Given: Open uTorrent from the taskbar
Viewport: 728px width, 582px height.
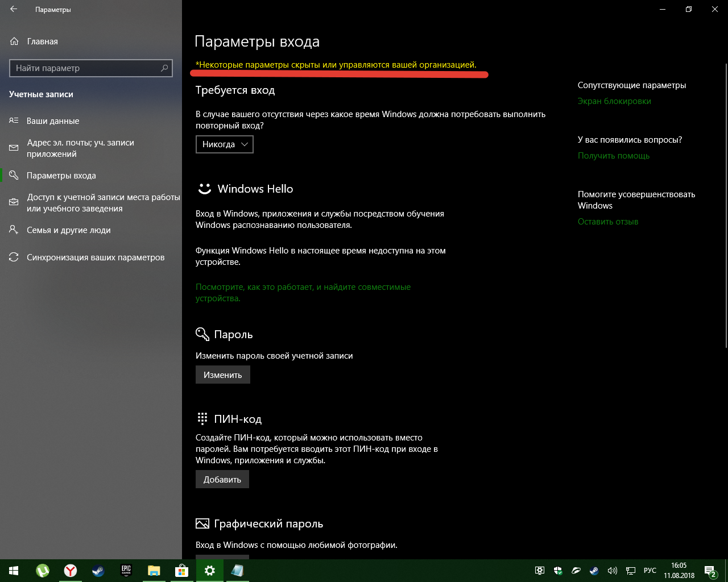Looking at the screenshot, I should 43,571.
